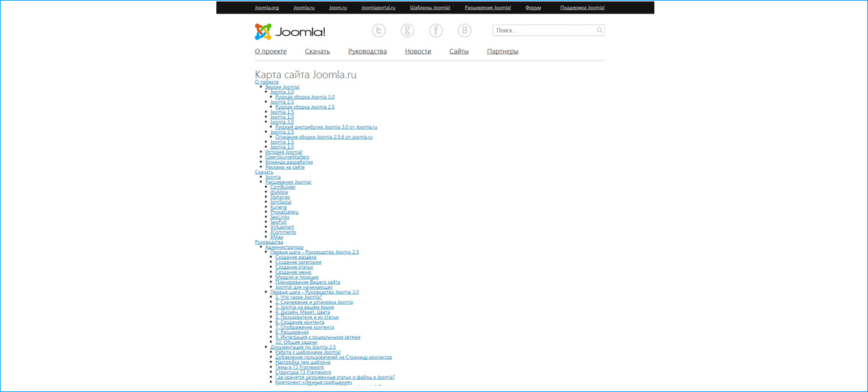Image resolution: width=868 pixels, height=392 pixels.
Task: Open Команда разработки link
Action: tap(289, 162)
